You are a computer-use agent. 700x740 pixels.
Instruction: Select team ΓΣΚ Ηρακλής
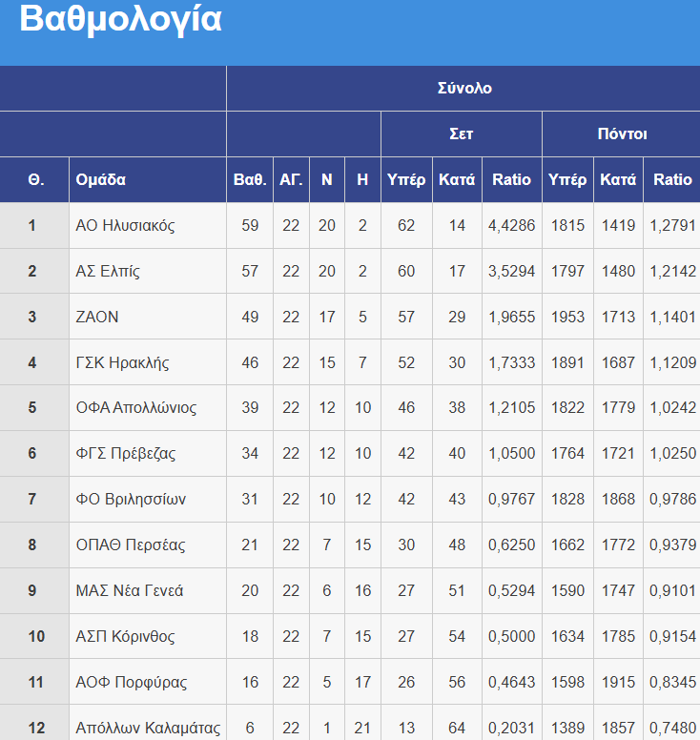pos(122,362)
